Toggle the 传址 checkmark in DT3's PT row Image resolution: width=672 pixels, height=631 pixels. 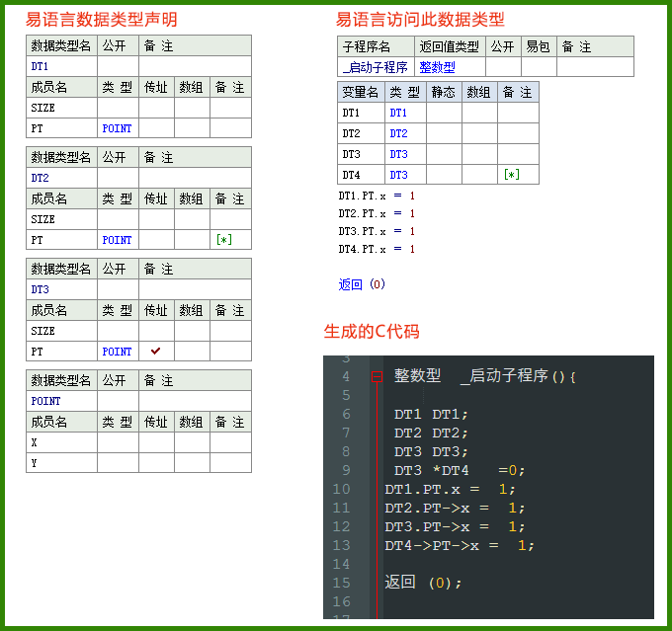click(x=155, y=352)
